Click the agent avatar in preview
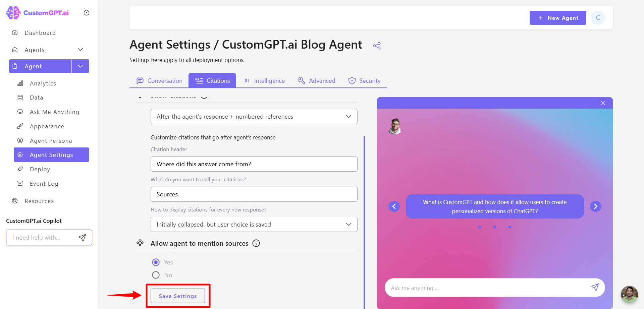The width and height of the screenshot is (644, 309). [x=395, y=126]
